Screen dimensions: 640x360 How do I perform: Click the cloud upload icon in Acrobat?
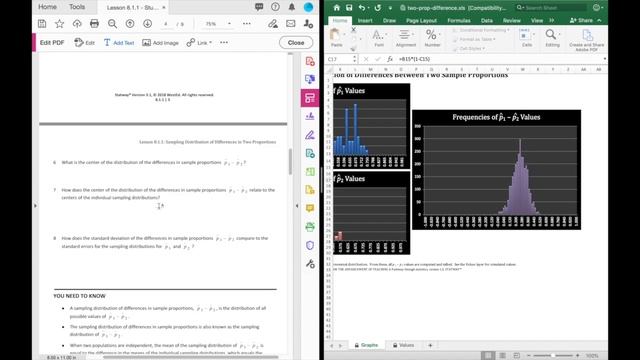click(77, 24)
